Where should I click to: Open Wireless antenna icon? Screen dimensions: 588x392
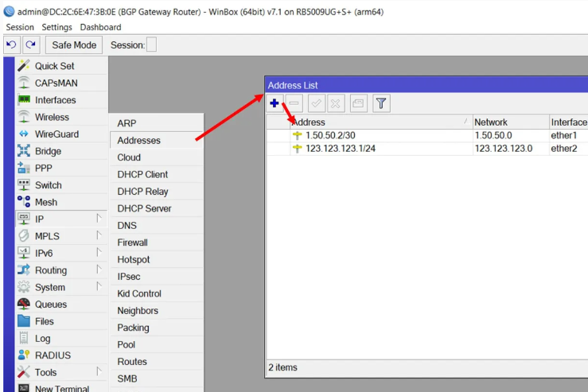tap(24, 117)
